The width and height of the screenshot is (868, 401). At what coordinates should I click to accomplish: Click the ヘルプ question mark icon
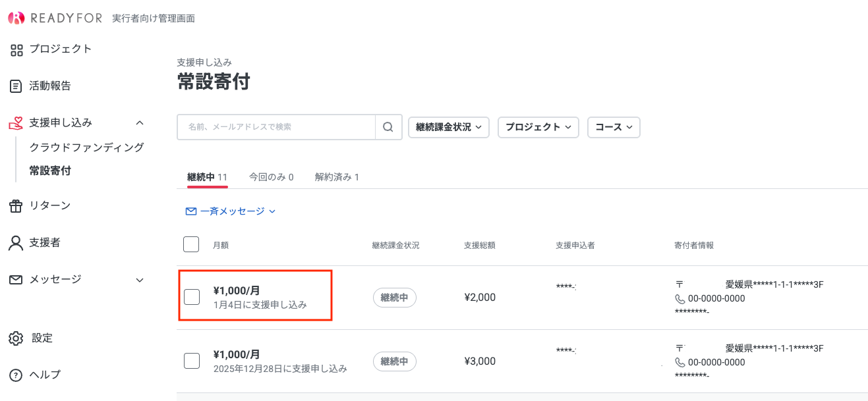(16, 375)
